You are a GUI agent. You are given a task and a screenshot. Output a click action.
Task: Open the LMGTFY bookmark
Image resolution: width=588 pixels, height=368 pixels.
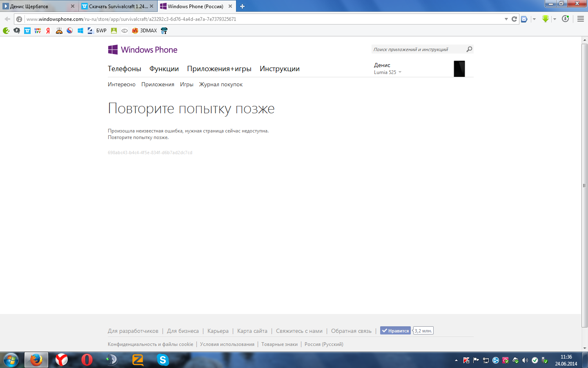pyautogui.click(x=38, y=31)
